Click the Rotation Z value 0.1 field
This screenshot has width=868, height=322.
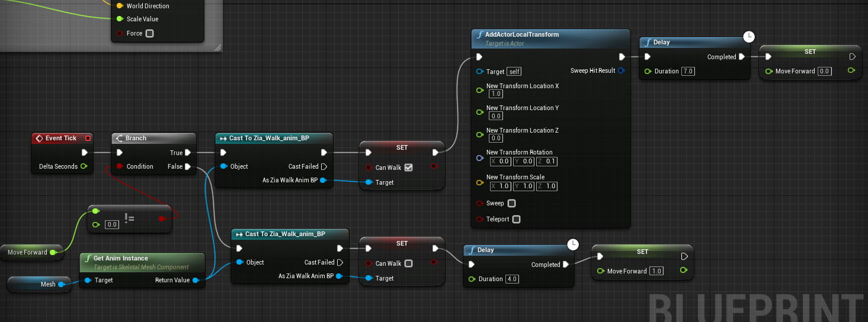click(x=550, y=161)
